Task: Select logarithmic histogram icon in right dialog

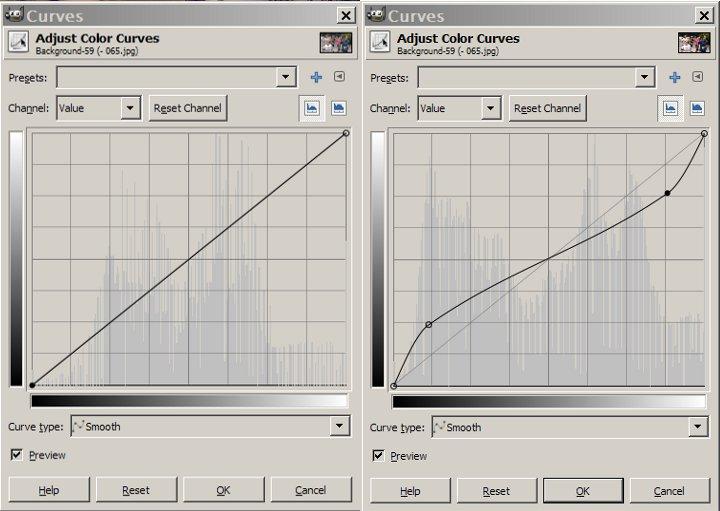Action: pyautogui.click(x=698, y=108)
